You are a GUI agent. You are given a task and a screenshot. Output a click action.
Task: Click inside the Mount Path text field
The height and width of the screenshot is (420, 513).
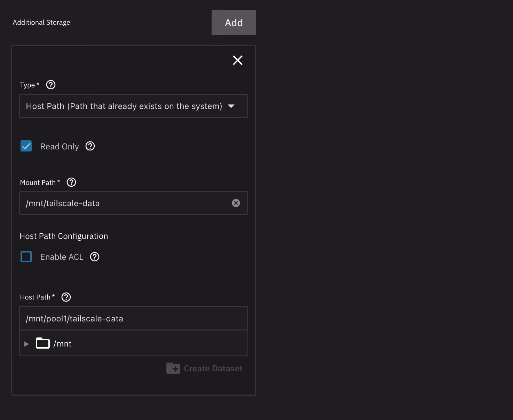(125, 203)
